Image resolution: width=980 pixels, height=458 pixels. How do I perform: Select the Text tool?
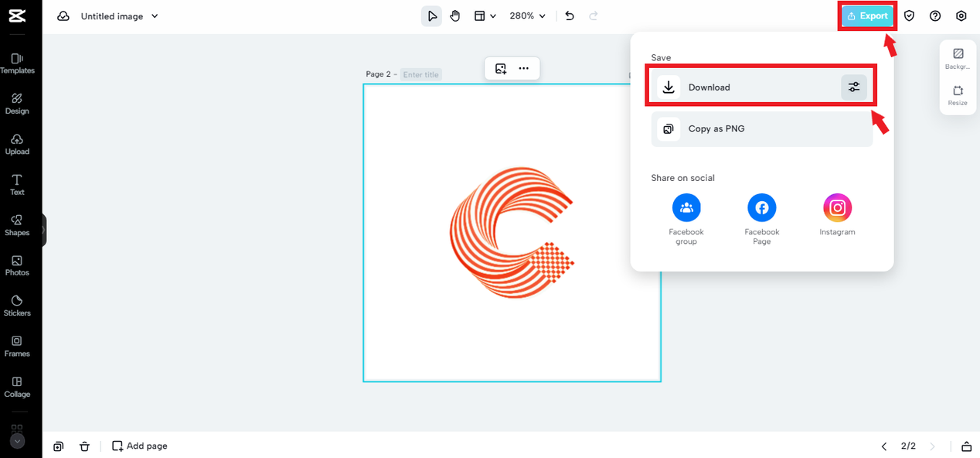point(17,185)
